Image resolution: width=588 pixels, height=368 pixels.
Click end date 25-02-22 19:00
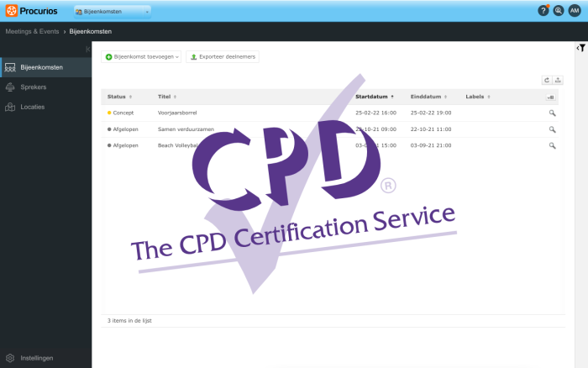pyautogui.click(x=431, y=113)
